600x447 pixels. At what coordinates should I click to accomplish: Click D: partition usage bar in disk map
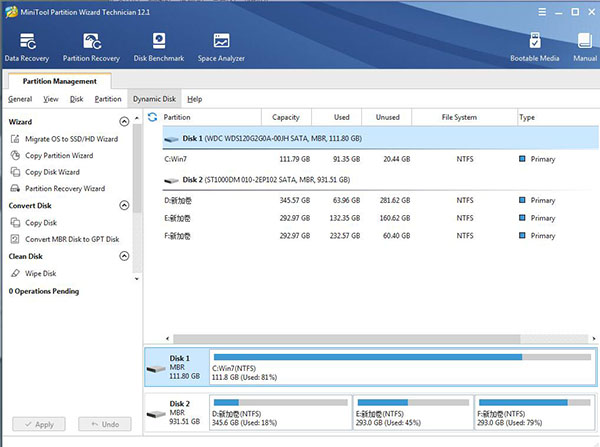[280, 403]
